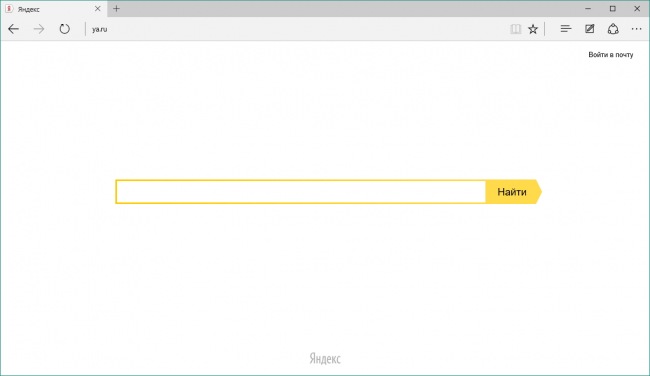Open the More actions ellipsis menu
650x376 pixels.
tap(636, 29)
